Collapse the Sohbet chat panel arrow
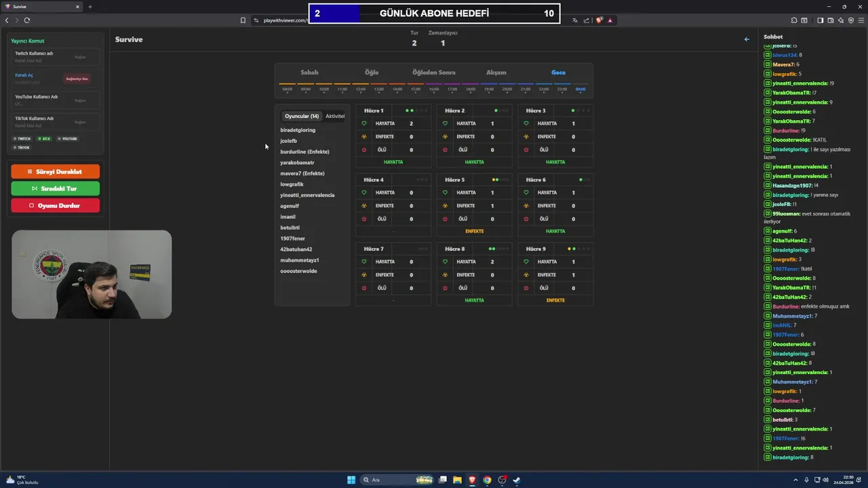 pos(747,39)
